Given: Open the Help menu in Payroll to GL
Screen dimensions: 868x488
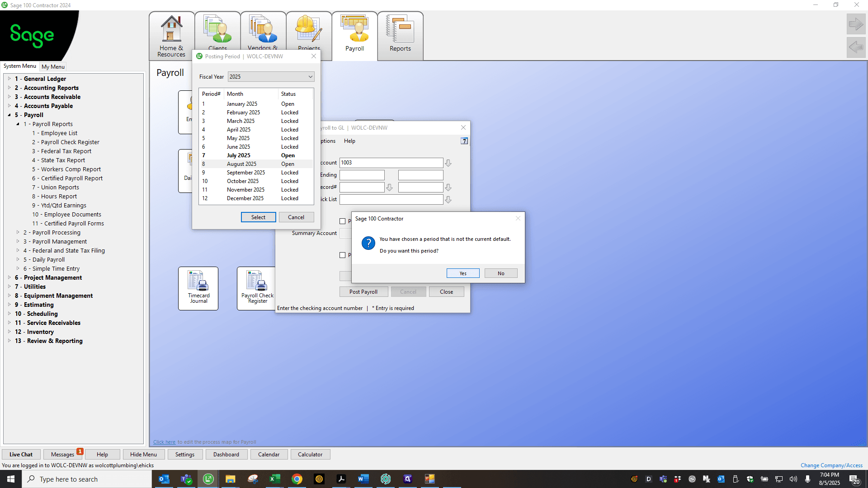Looking at the screenshot, I should coord(349,141).
